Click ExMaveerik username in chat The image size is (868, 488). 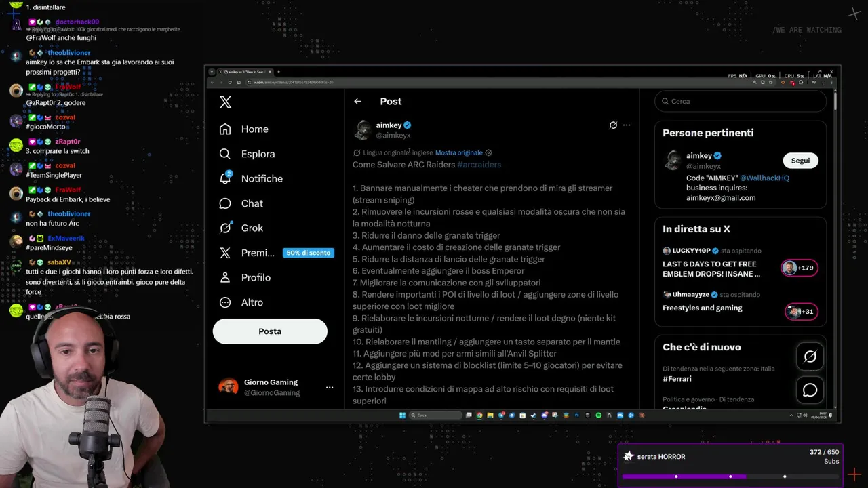pyautogui.click(x=66, y=239)
